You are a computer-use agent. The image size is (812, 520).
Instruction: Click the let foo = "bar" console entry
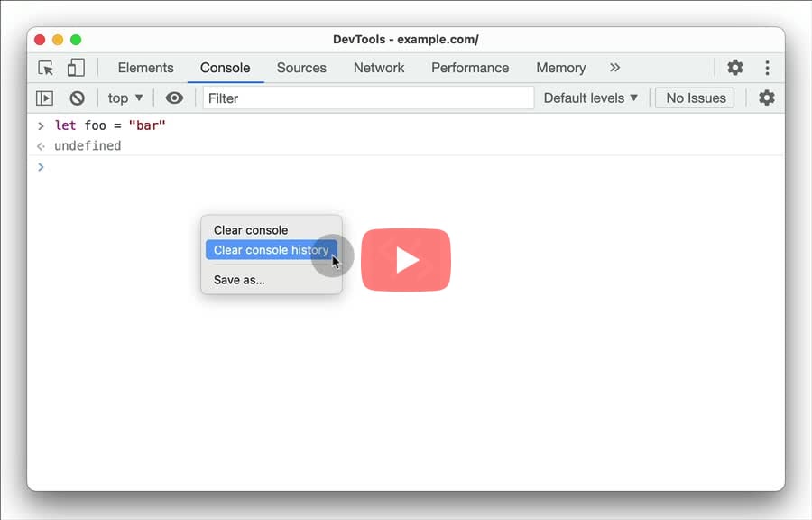pyautogui.click(x=110, y=125)
